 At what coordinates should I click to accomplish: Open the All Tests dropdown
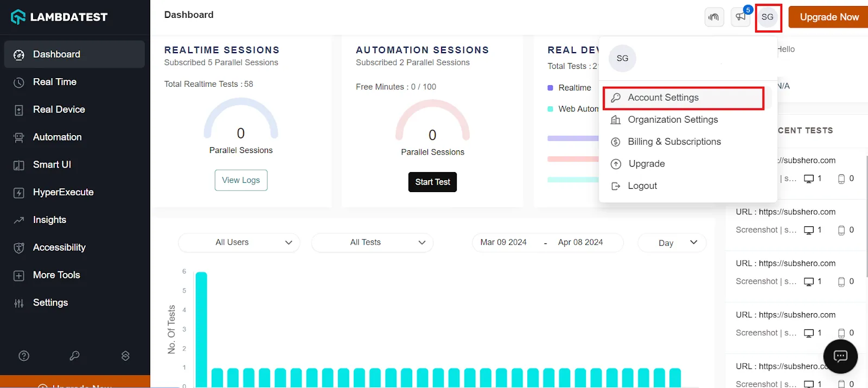pos(372,243)
